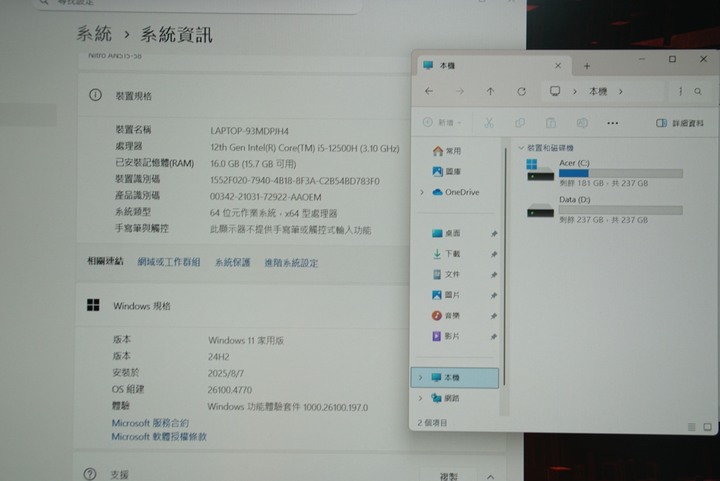The height and width of the screenshot is (481, 720).
Task: Open 進階系統設定 link in Settings
Action: (x=291, y=263)
